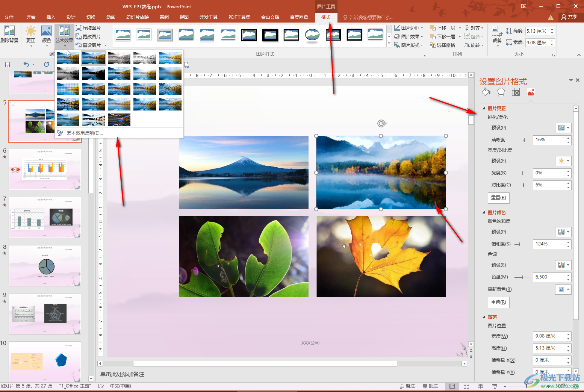Switch to the 设计 (Design) tab
The height and width of the screenshot is (392, 584).
(71, 17)
